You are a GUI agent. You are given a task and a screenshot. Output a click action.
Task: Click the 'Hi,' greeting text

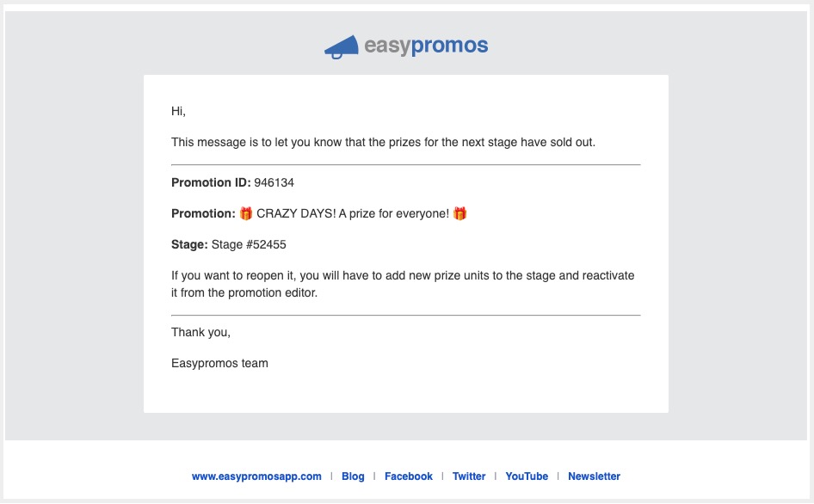178,111
